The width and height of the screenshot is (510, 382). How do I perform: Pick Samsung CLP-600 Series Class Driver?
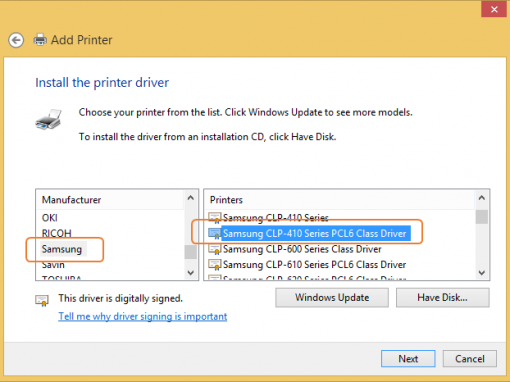302,249
